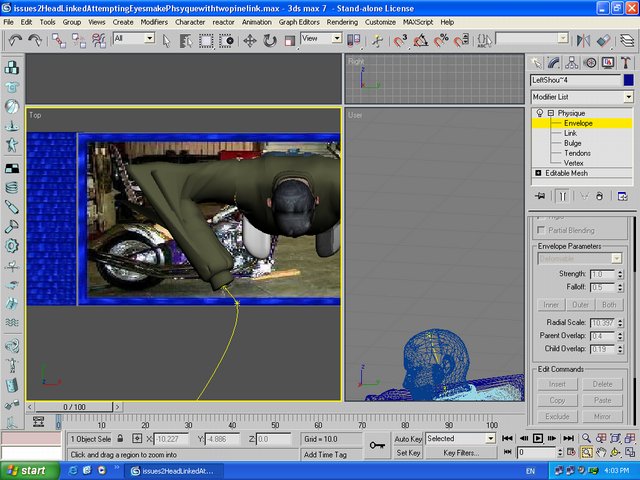640x480 pixels.
Task: Click the Undo arrow in main toolbar
Action: 13,40
